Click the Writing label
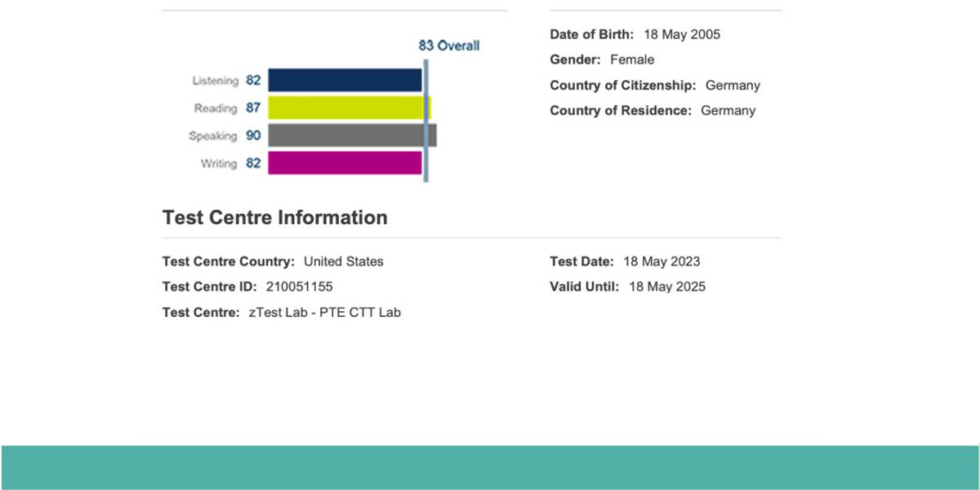980x490 pixels. 220,163
